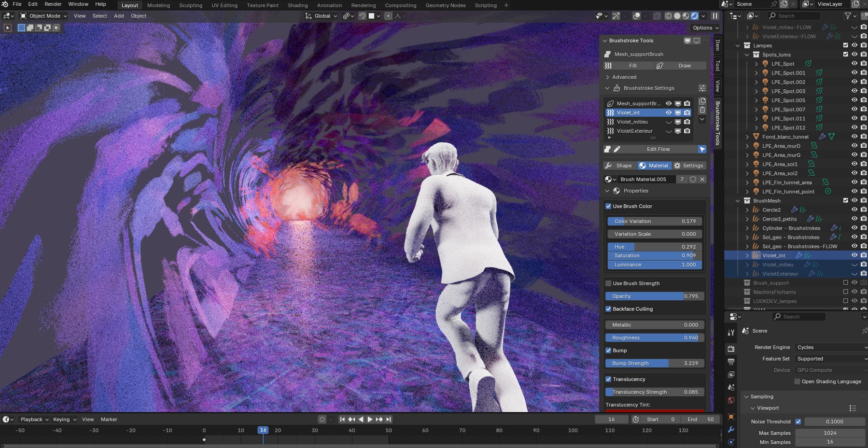Image resolution: width=868 pixels, height=448 pixels.
Task: Expand the Advanced section
Action: point(624,77)
